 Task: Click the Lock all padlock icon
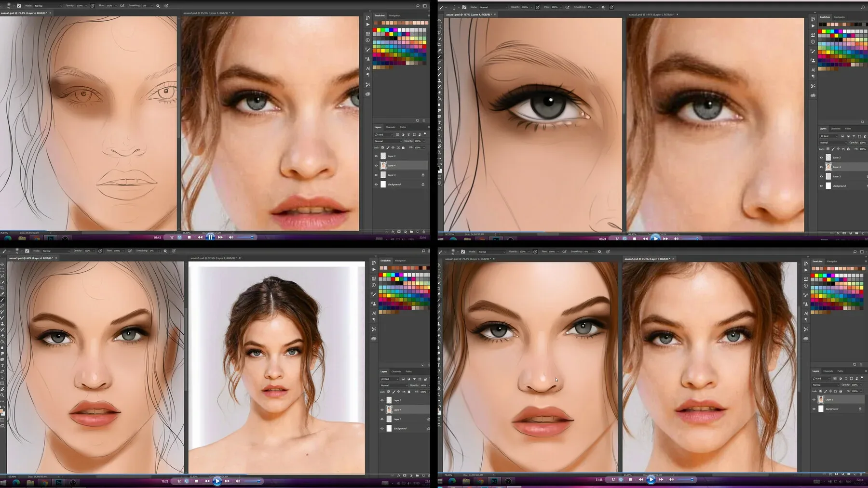pyautogui.click(x=403, y=147)
